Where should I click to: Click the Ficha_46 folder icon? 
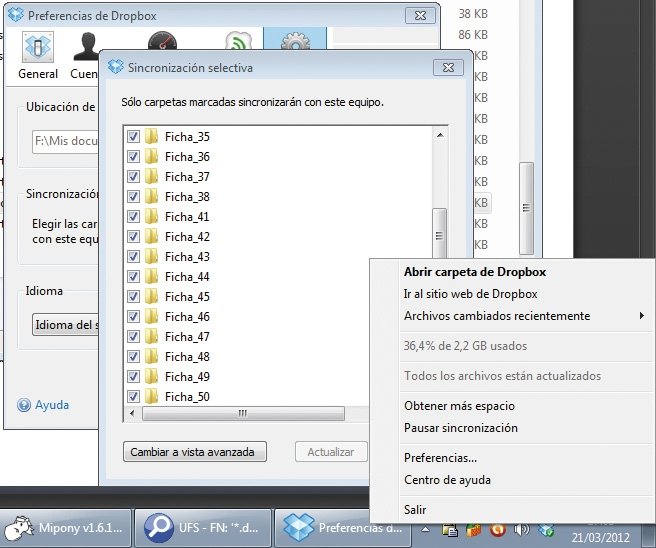coord(151,316)
